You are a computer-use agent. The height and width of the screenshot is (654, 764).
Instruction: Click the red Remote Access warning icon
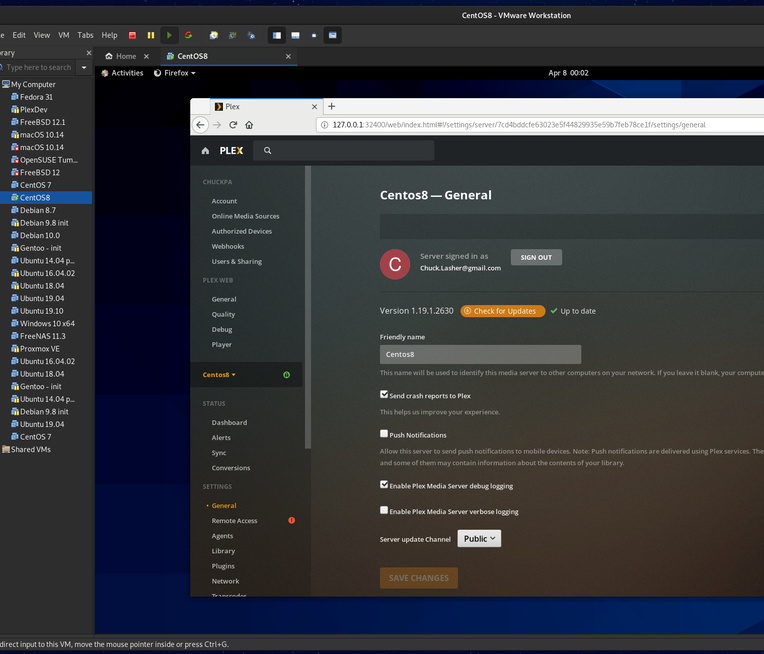click(x=291, y=520)
